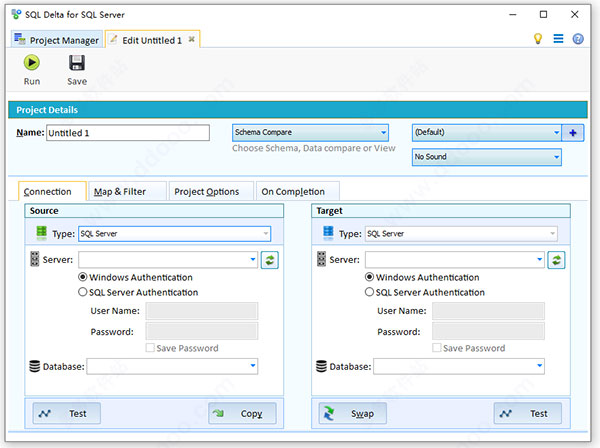Click the Target Server rack icon
This screenshot has width=600, height=448.
(321, 259)
